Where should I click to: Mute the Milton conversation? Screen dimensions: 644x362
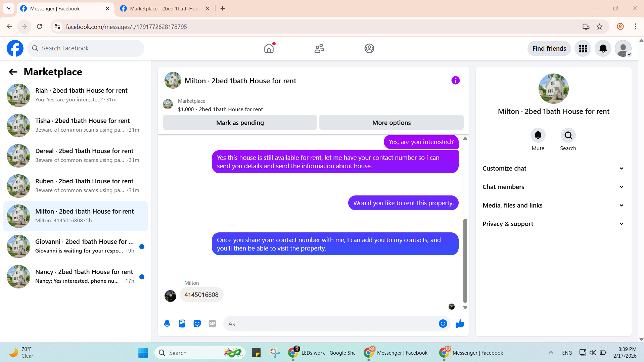pyautogui.click(x=538, y=135)
